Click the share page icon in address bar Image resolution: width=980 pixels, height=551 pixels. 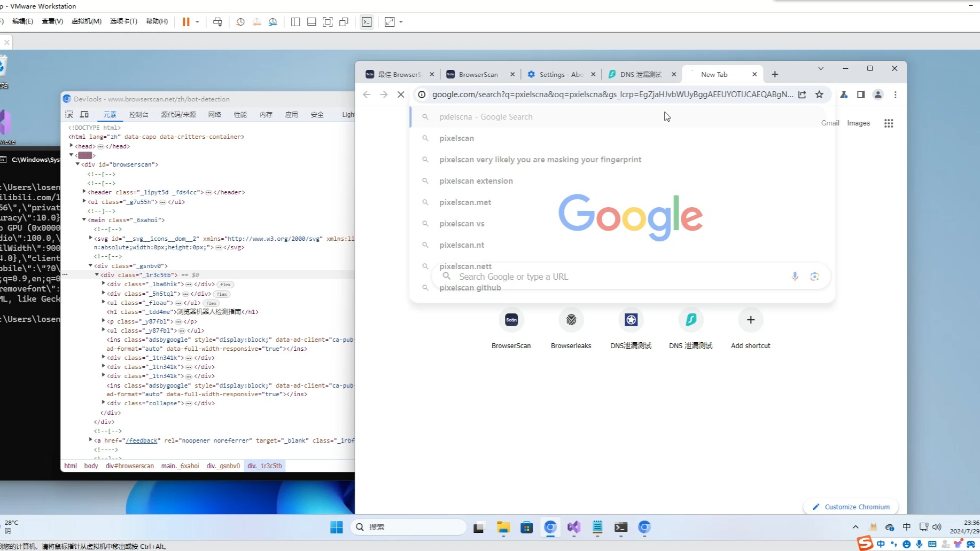click(x=802, y=95)
